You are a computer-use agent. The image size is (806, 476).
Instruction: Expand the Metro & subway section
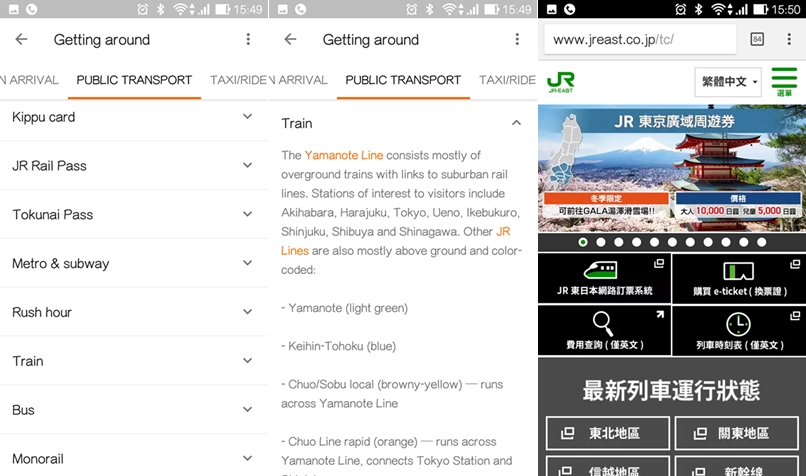pos(134,263)
